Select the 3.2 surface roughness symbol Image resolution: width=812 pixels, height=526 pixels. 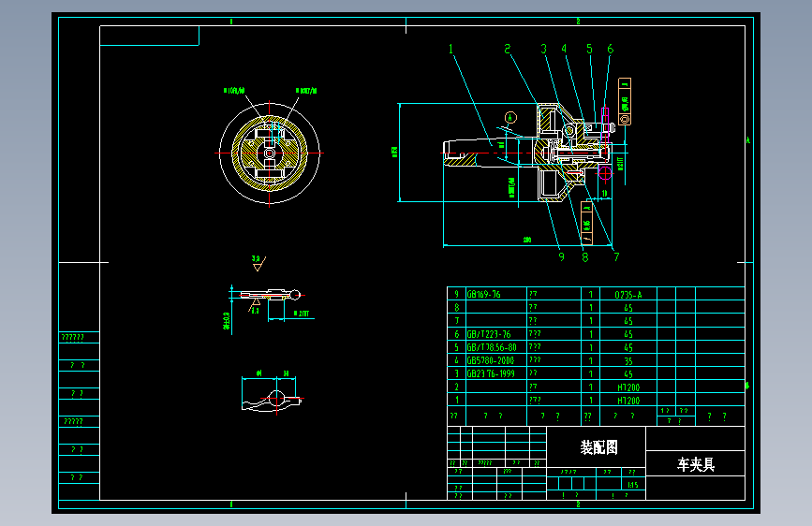pos(258,263)
